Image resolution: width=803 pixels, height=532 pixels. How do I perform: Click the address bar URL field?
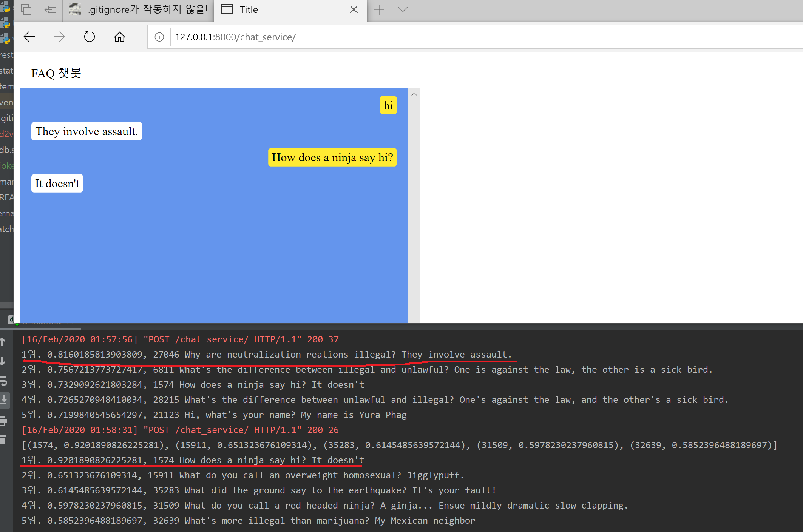(453, 37)
